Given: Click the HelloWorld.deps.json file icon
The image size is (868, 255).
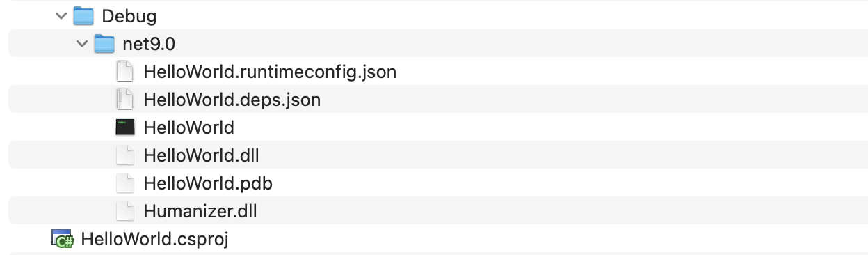Looking at the screenshot, I should pos(124,100).
